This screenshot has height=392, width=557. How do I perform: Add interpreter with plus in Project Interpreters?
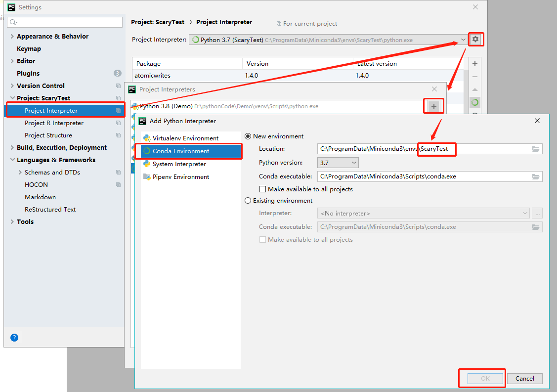click(x=434, y=106)
